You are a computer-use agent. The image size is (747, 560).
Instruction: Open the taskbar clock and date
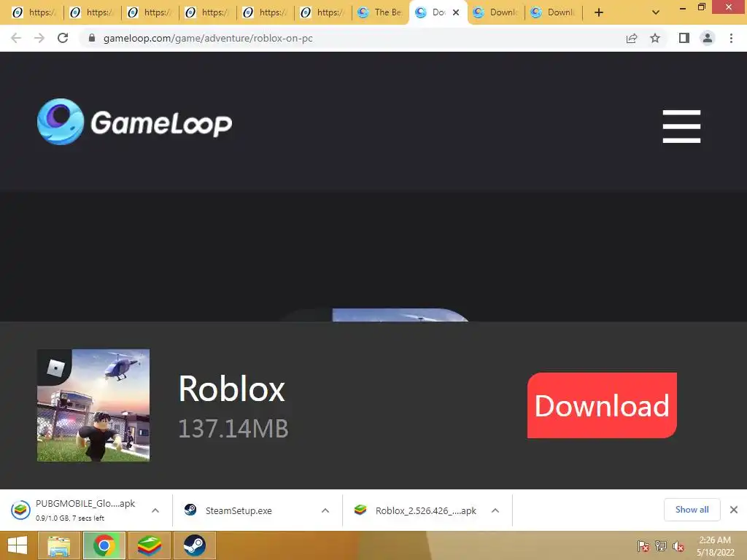tap(715, 546)
